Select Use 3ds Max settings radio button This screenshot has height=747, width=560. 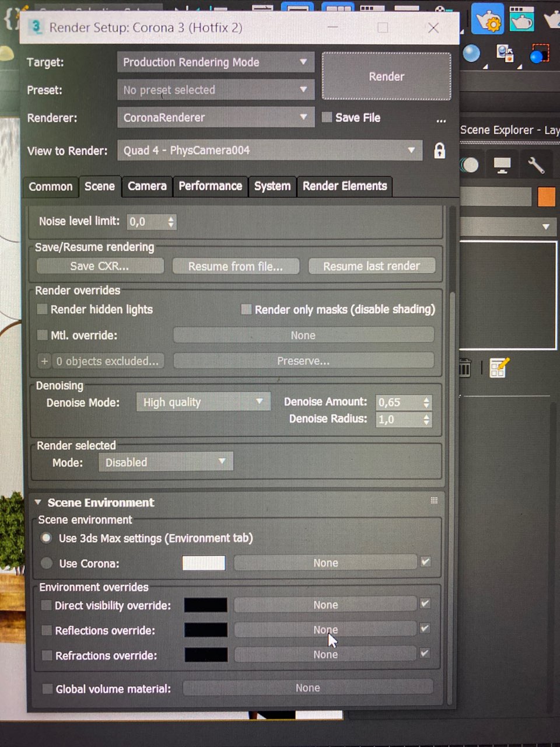pyautogui.click(x=46, y=538)
